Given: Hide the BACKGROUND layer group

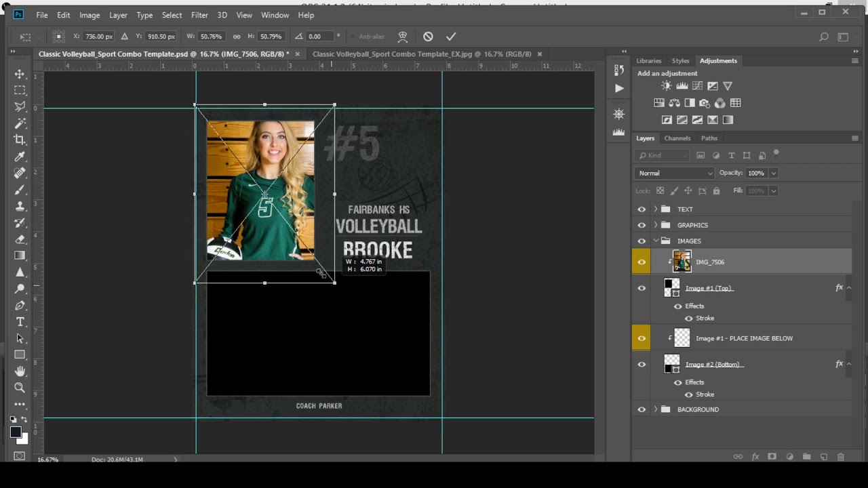Looking at the screenshot, I should tap(642, 409).
